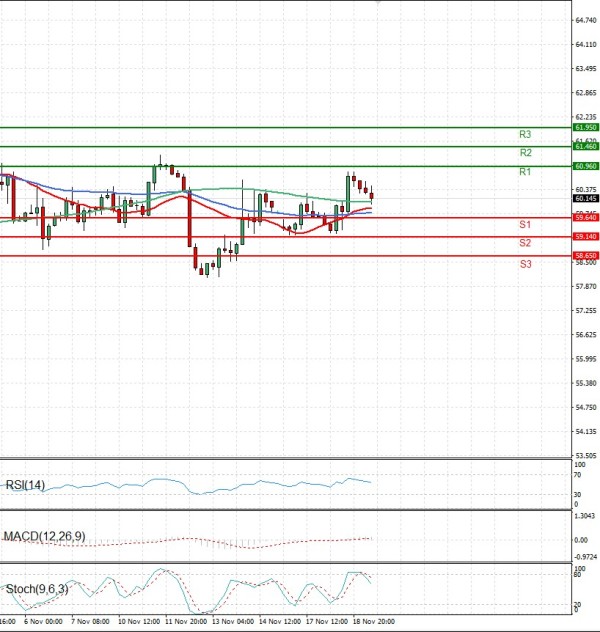Image resolution: width=600 pixels, height=632 pixels.
Task: Click the 59.640 red price tag
Action: 585,217
